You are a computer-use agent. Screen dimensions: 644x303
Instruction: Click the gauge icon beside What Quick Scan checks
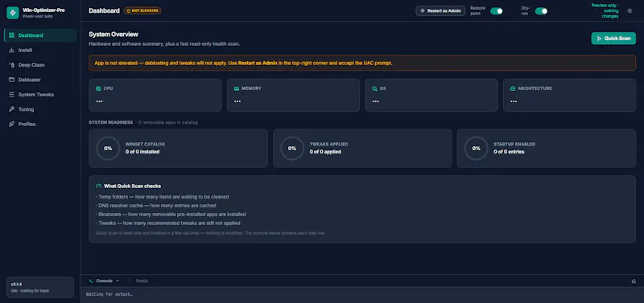click(98, 186)
